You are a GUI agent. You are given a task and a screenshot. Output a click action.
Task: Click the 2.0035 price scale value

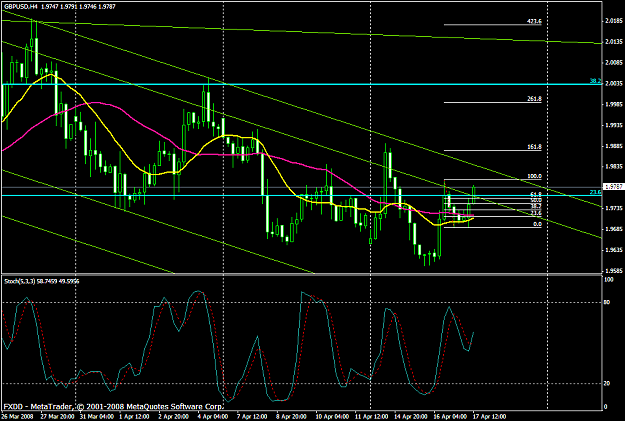[x=614, y=83]
